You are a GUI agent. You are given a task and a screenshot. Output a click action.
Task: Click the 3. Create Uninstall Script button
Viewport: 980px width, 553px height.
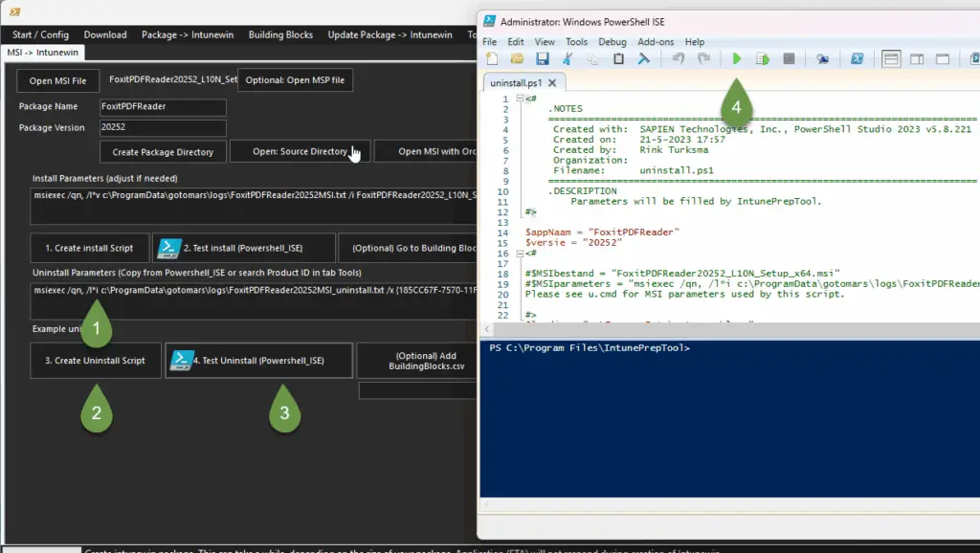pos(96,361)
